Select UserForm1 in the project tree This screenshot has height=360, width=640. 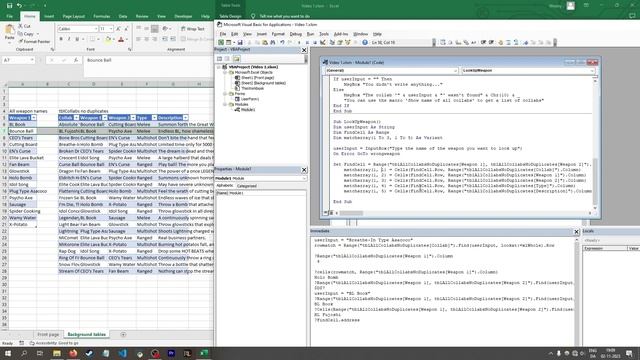coord(249,99)
